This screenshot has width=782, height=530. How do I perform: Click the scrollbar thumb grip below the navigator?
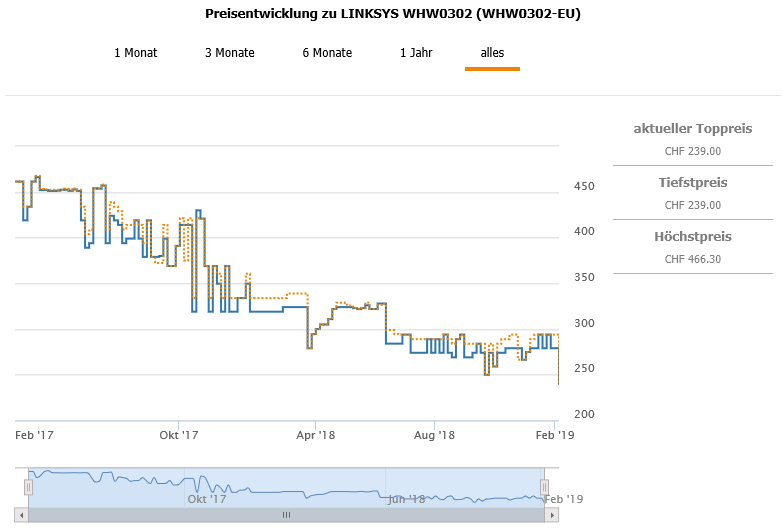click(286, 515)
